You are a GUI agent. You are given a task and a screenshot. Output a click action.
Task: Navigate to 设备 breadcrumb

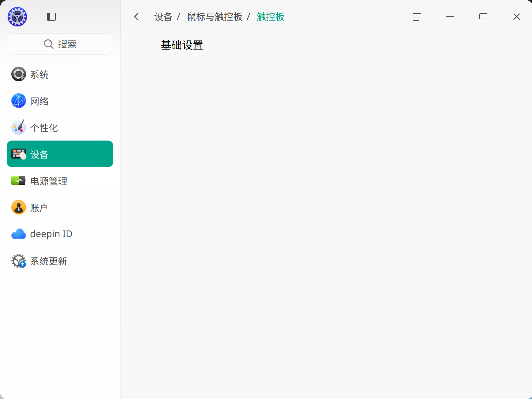tap(163, 17)
